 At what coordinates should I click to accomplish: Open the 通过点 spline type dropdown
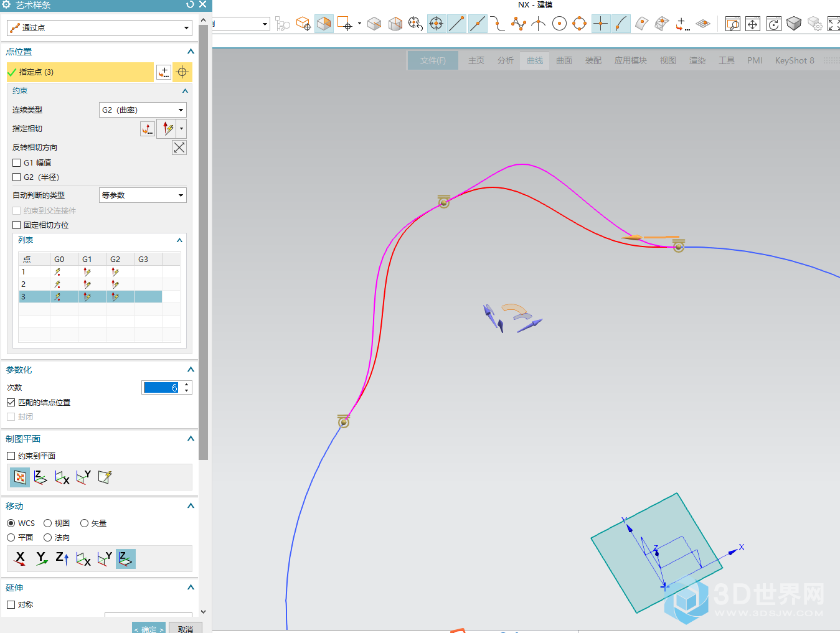tap(100, 27)
